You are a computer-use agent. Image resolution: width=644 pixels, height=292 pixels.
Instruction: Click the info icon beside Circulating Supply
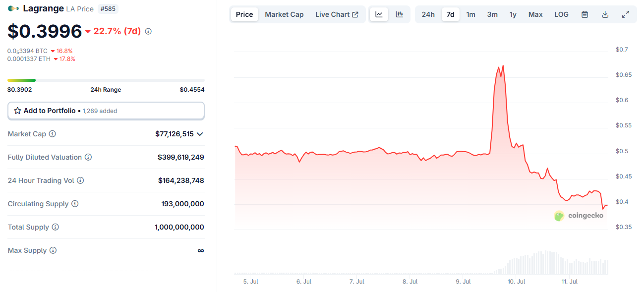[75, 204]
